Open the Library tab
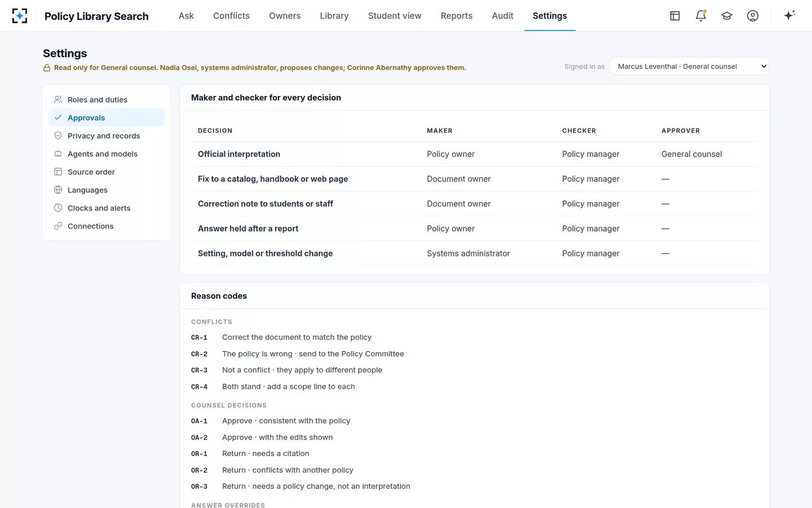812x508 pixels. click(334, 16)
